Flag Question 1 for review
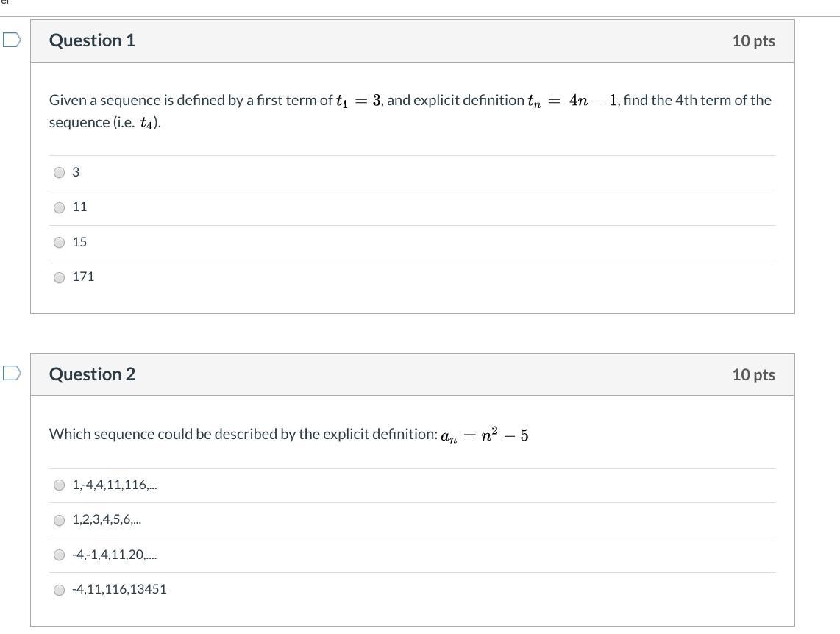 [x=12, y=40]
